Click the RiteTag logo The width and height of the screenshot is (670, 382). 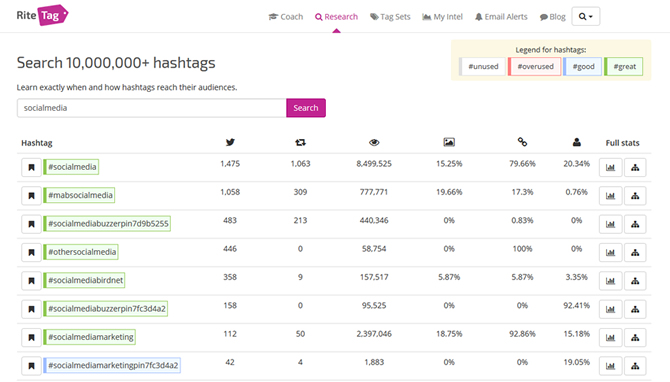(x=42, y=15)
